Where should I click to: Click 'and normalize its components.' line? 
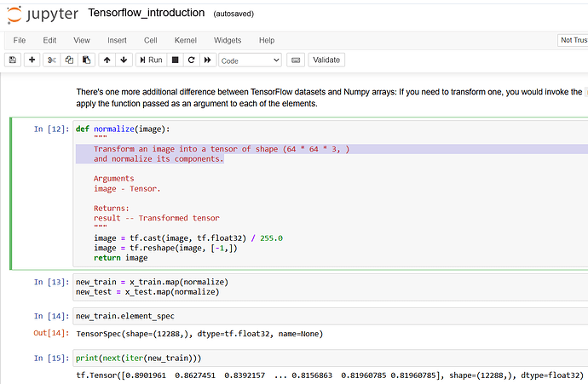[159, 159]
